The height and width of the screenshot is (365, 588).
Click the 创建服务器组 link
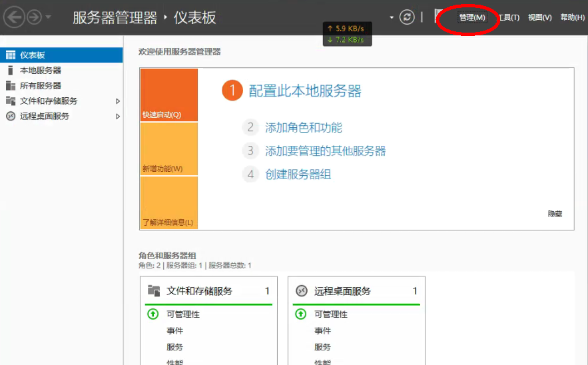(x=298, y=175)
